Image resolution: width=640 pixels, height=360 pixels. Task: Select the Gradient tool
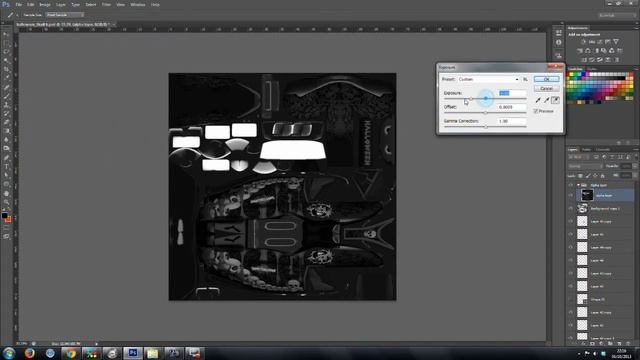pyautogui.click(x=6, y=131)
